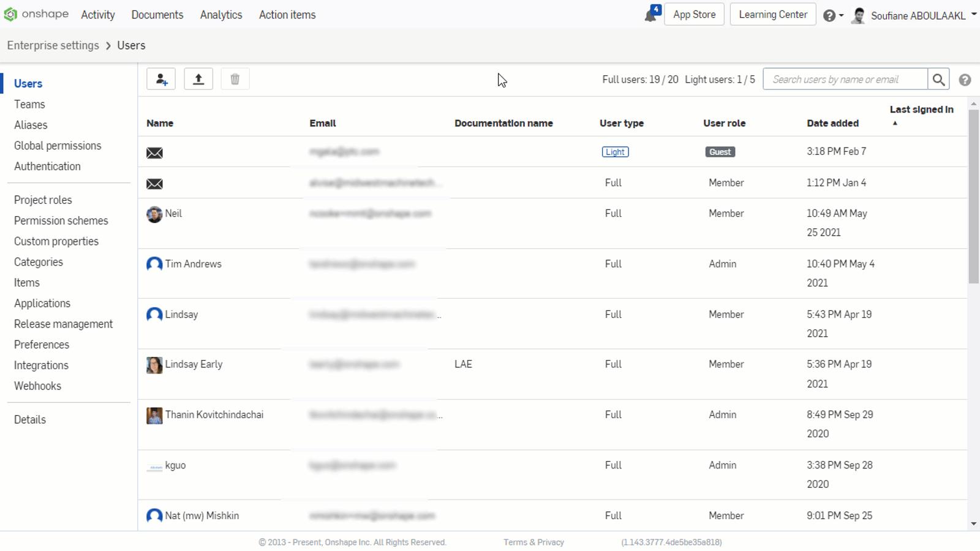
Task: Open the Learning Center
Action: point(772,14)
